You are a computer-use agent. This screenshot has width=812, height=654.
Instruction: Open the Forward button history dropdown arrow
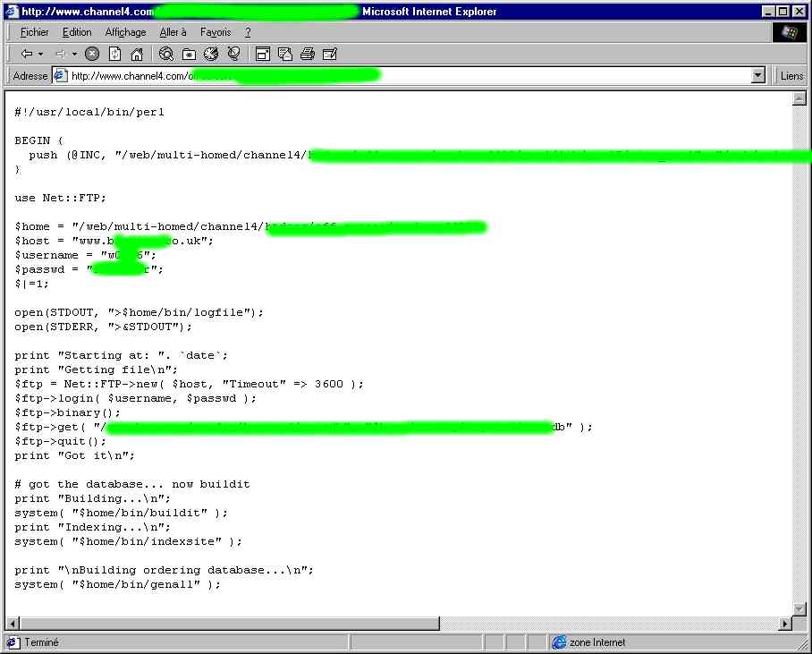(74, 54)
